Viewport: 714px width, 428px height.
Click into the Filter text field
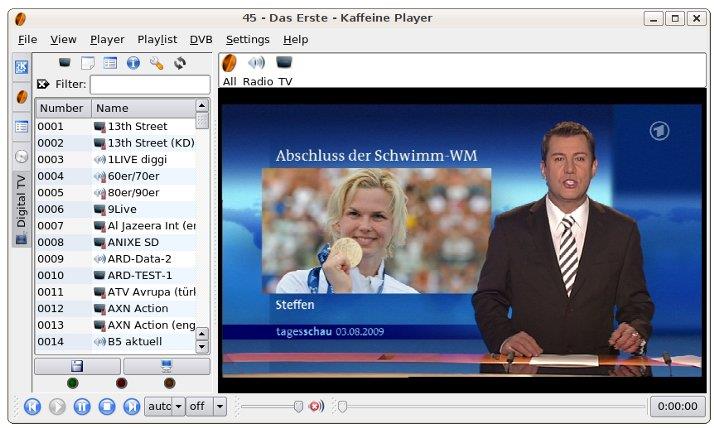point(150,84)
